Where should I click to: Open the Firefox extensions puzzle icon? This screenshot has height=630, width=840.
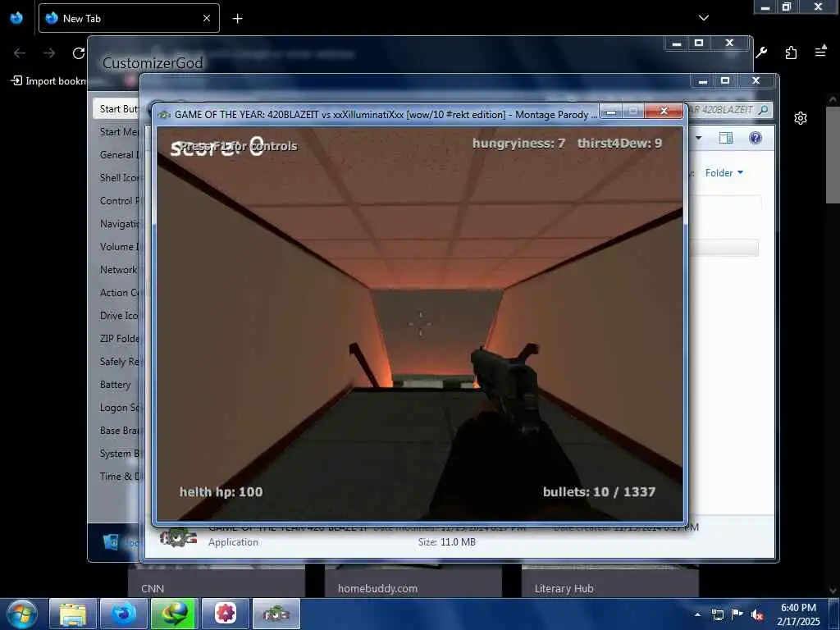click(x=791, y=52)
